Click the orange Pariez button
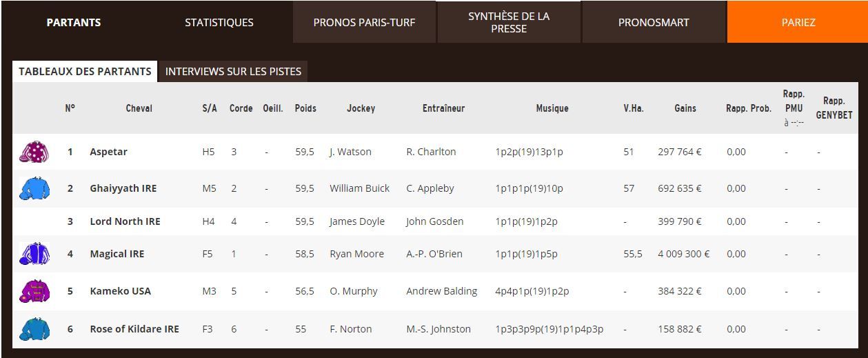 [x=798, y=22]
